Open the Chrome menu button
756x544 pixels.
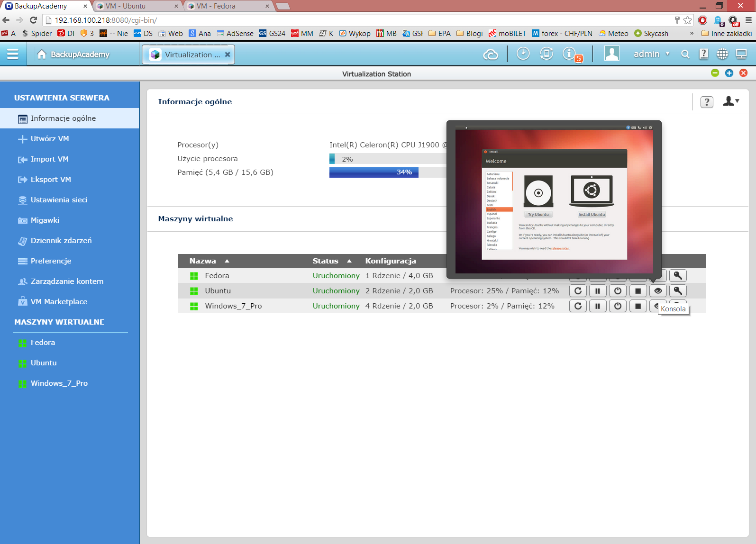pyautogui.click(x=749, y=20)
